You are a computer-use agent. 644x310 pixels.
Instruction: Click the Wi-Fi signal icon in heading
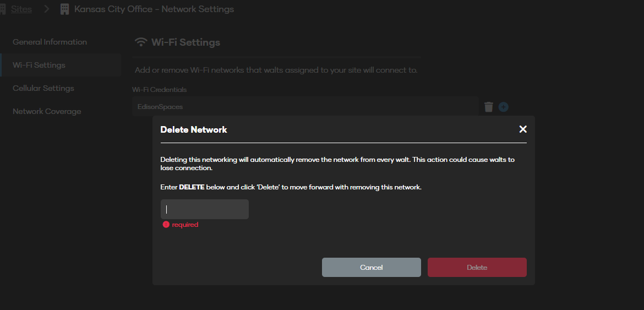[141, 42]
